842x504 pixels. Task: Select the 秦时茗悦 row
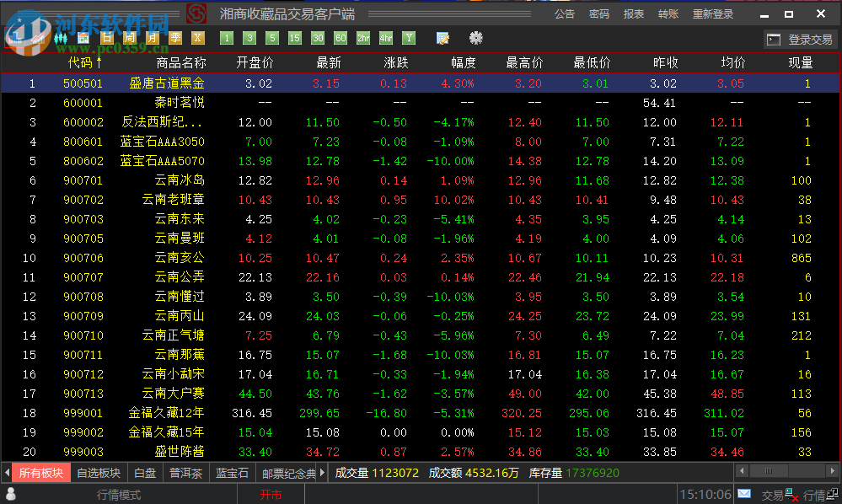point(421,103)
